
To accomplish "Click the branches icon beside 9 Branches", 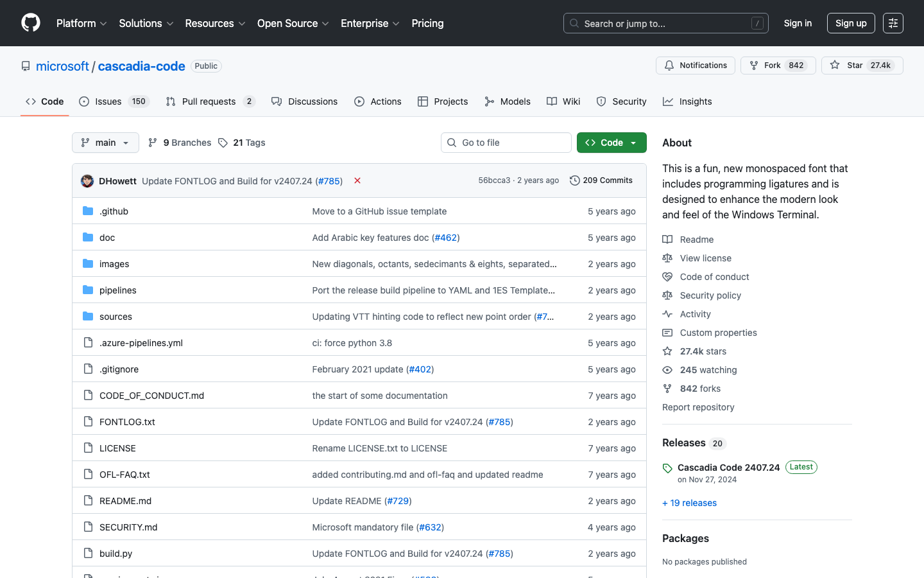I will point(153,143).
